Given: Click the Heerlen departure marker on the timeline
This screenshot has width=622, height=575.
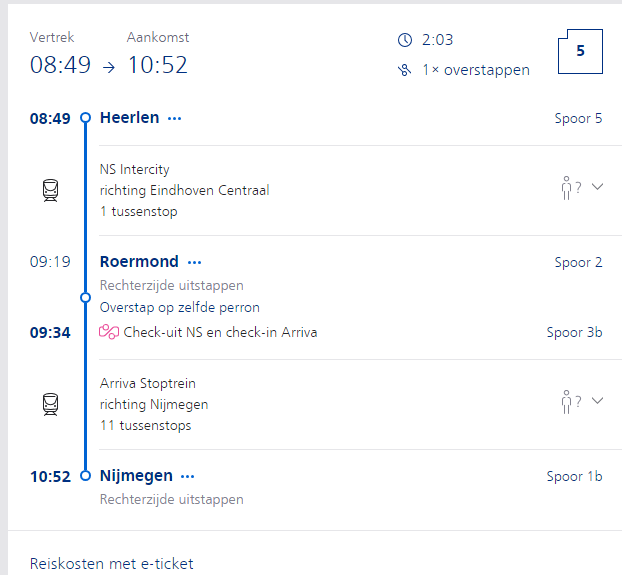Looking at the screenshot, I should tap(86, 118).
